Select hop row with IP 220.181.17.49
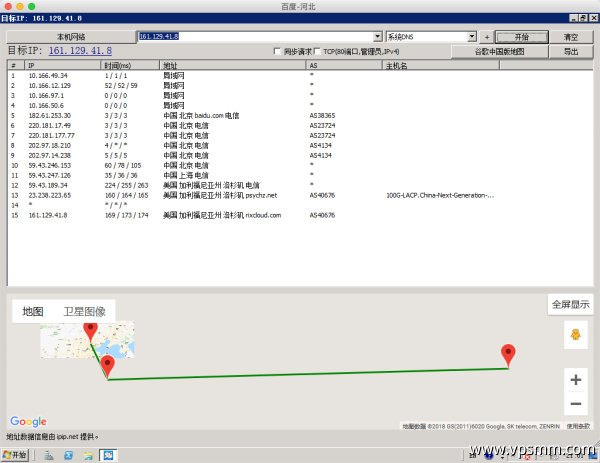The height and width of the screenshot is (463, 600). (x=300, y=126)
